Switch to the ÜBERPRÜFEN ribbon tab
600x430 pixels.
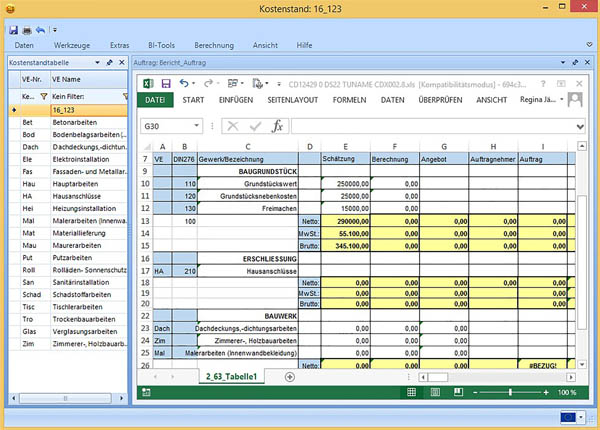click(x=440, y=100)
